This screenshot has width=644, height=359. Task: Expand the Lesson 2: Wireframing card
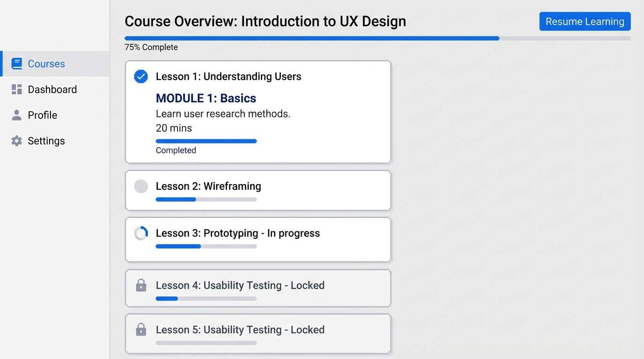[x=258, y=190]
